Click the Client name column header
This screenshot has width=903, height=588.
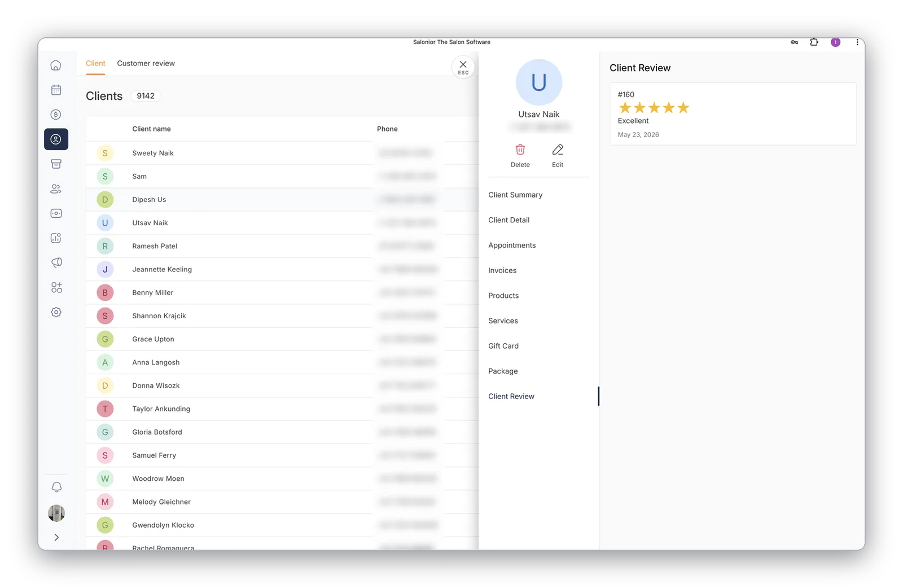pos(151,129)
